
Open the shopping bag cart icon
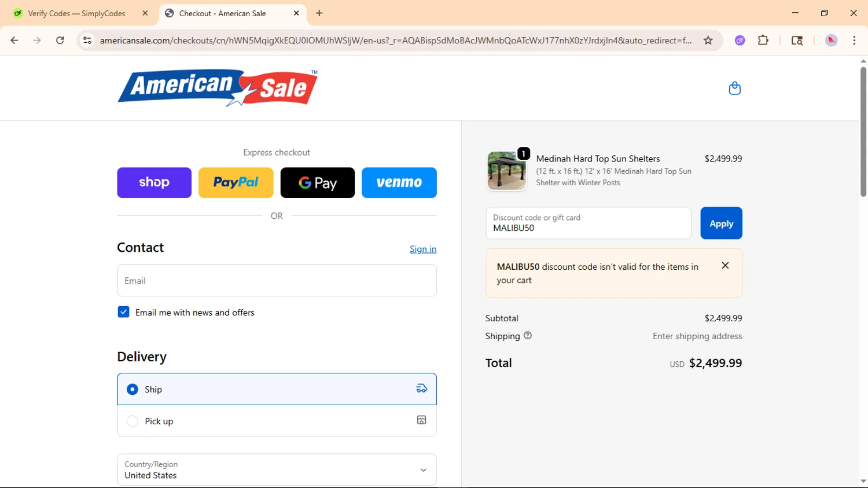pos(734,88)
